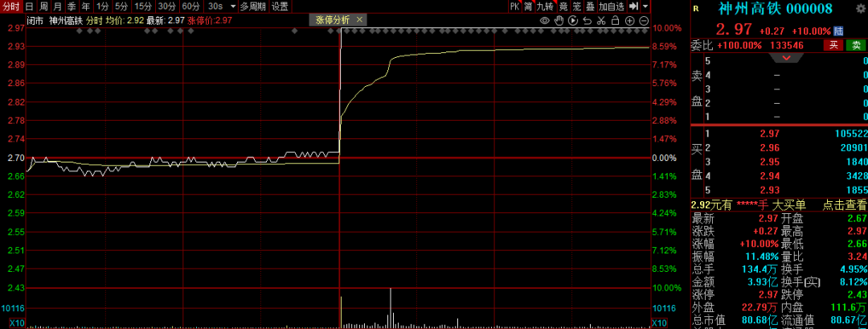This screenshot has width=868, height=329.
Task: Zoom in with the plus icon
Action: coord(629,20)
